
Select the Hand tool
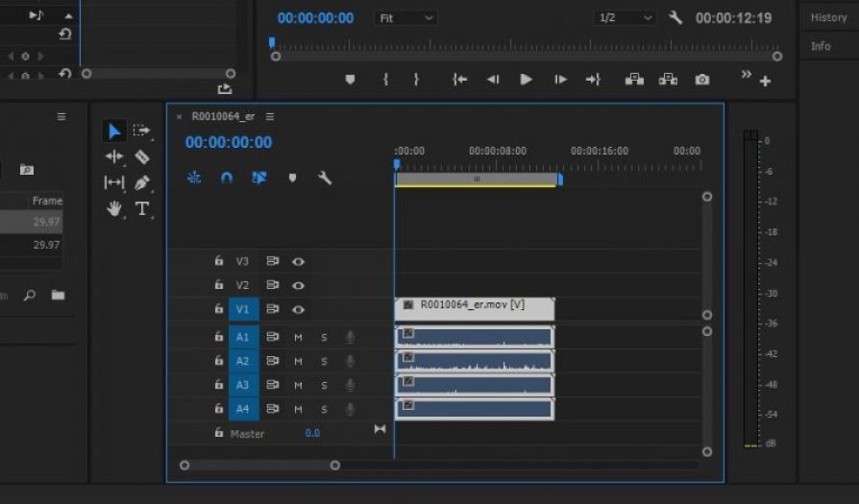click(114, 208)
